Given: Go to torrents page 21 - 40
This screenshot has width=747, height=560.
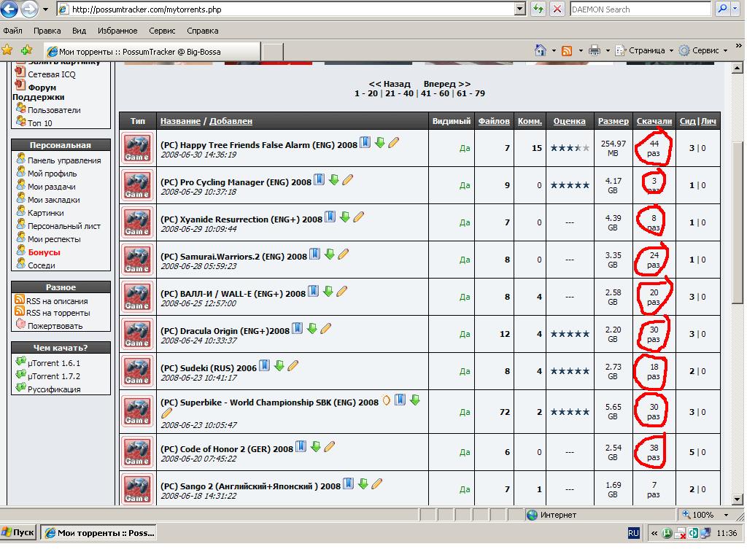Looking at the screenshot, I should click(x=399, y=93).
